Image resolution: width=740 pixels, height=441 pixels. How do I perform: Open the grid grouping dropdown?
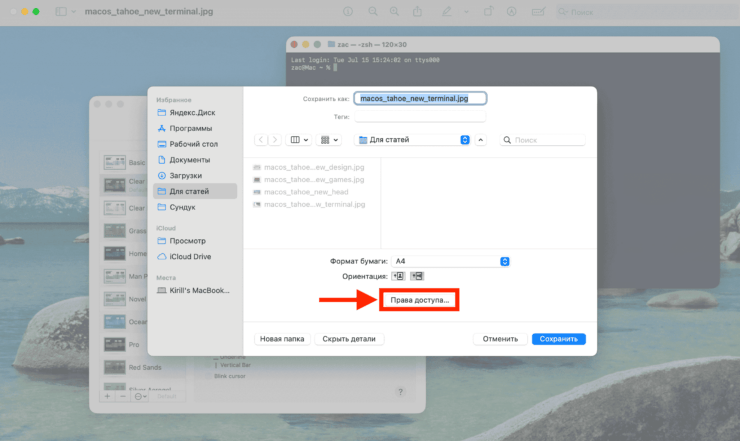click(330, 140)
